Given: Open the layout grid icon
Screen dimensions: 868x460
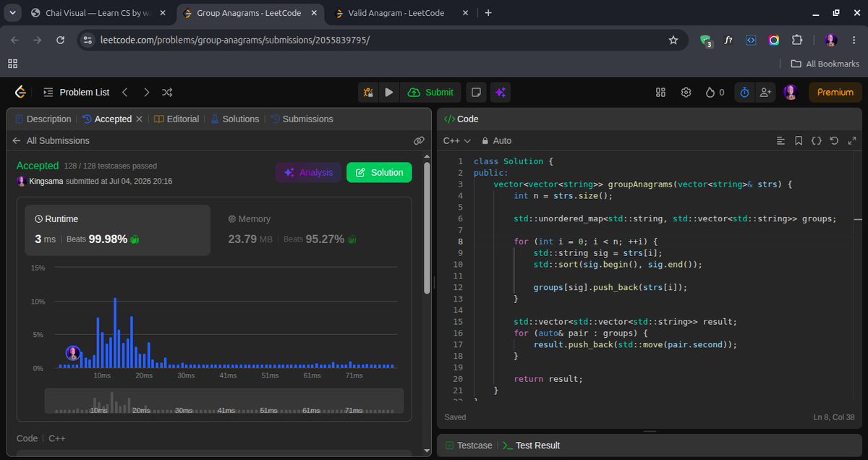Looking at the screenshot, I should click(x=660, y=92).
